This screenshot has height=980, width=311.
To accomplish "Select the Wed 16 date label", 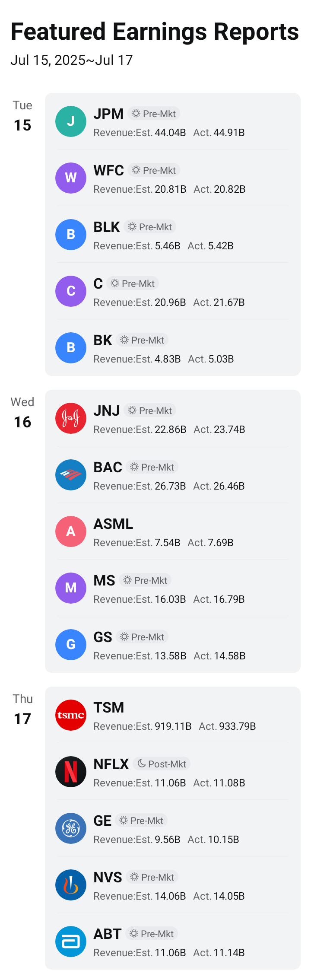I will pos(22,413).
